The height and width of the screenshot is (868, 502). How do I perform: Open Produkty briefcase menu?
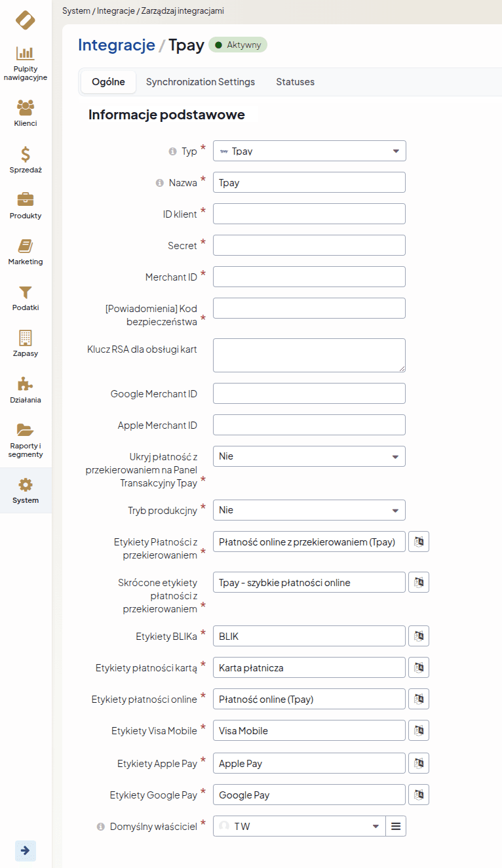pyautogui.click(x=26, y=205)
